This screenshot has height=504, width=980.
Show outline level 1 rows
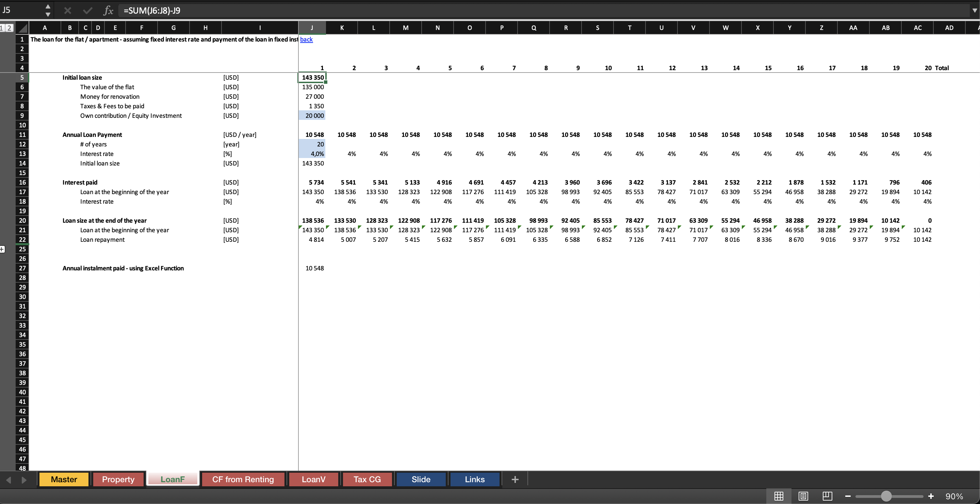pos(2,28)
